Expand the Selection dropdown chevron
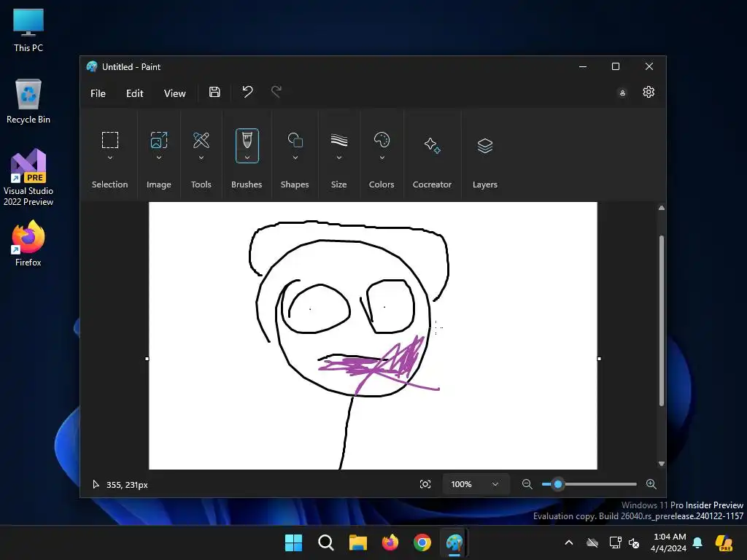 click(110, 157)
